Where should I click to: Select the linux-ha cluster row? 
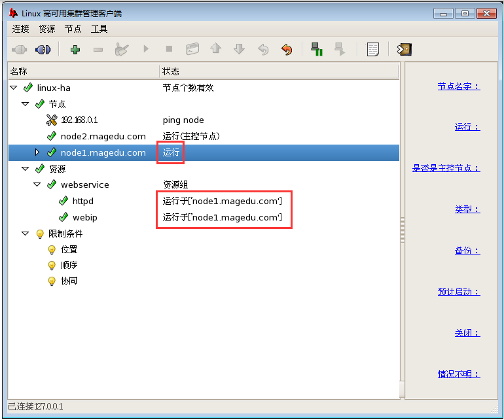click(204, 88)
